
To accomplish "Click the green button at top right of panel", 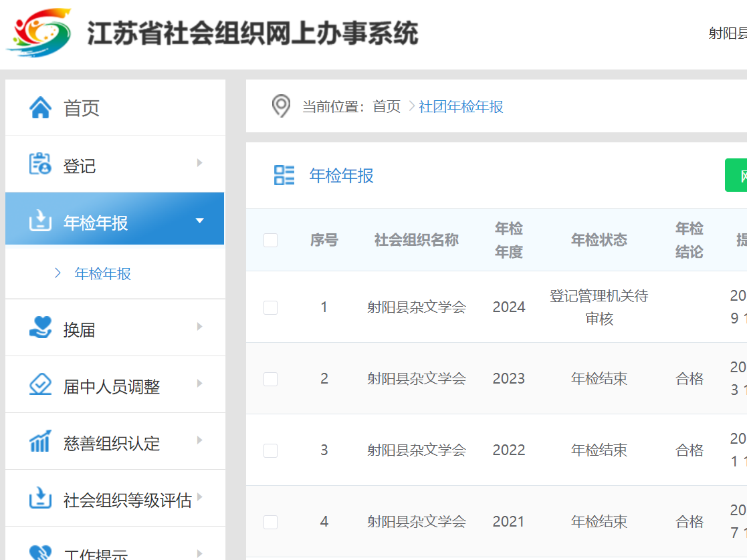I will tap(736, 175).
